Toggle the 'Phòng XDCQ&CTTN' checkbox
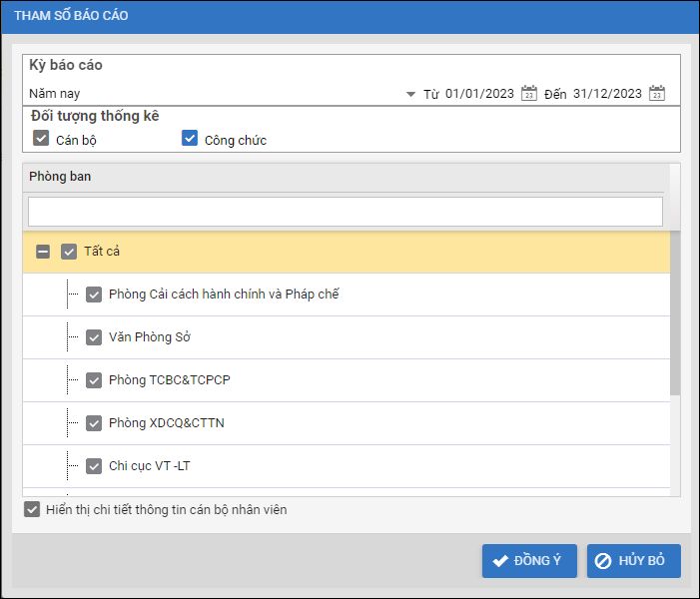This screenshot has height=599, width=700. click(x=94, y=423)
